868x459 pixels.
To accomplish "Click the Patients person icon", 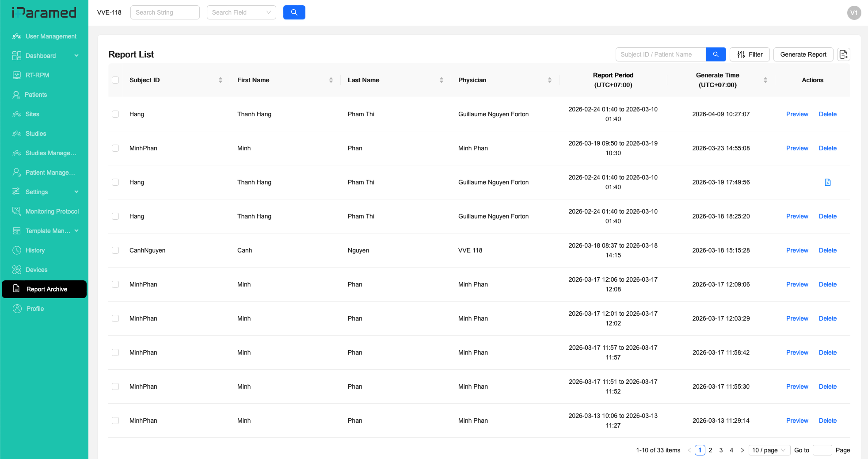I will (16, 95).
